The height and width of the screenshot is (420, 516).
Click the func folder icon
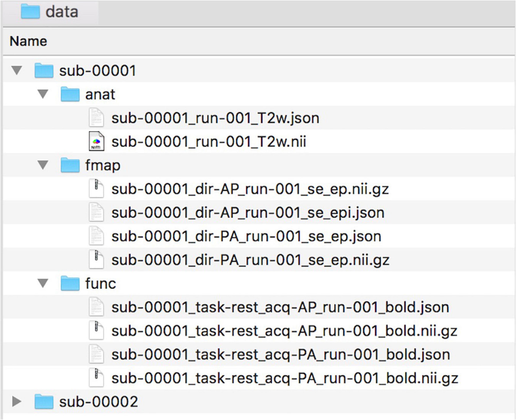70,283
